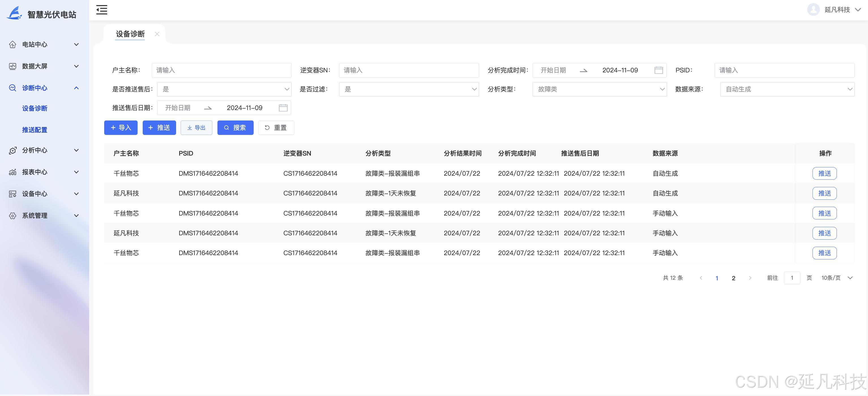Screen dimensions: 868x396
Task: Click the 重置 button
Action: [x=276, y=128]
